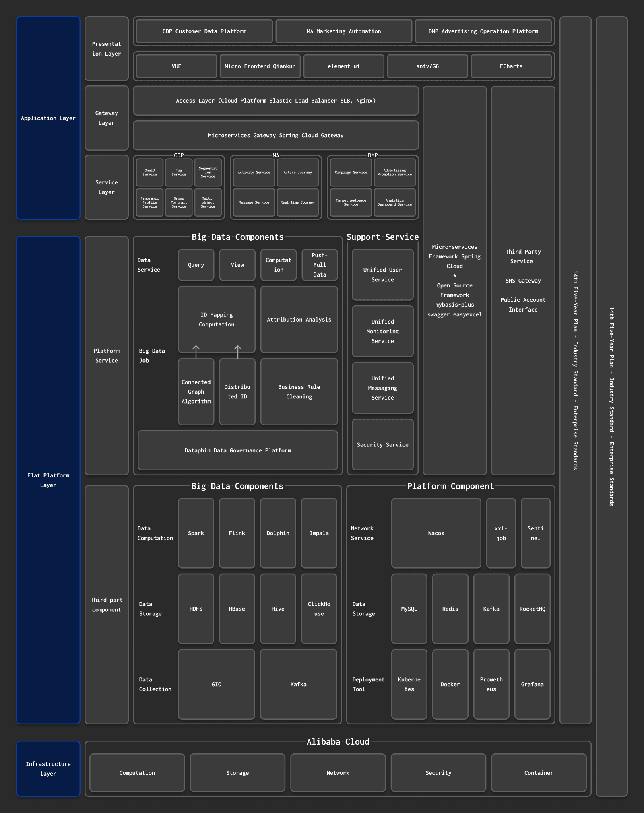
Task: Select the Dataphin Data Governance Platform box
Action: coord(237,450)
